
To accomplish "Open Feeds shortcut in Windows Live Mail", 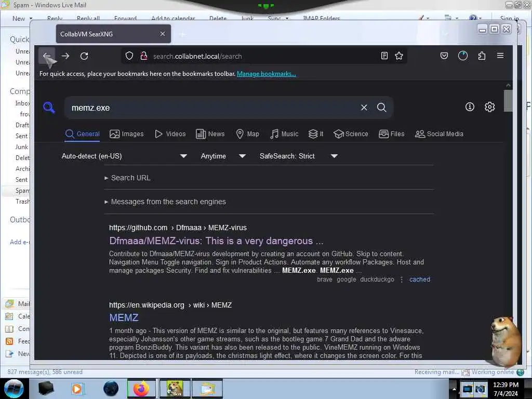I will click(x=17, y=341).
